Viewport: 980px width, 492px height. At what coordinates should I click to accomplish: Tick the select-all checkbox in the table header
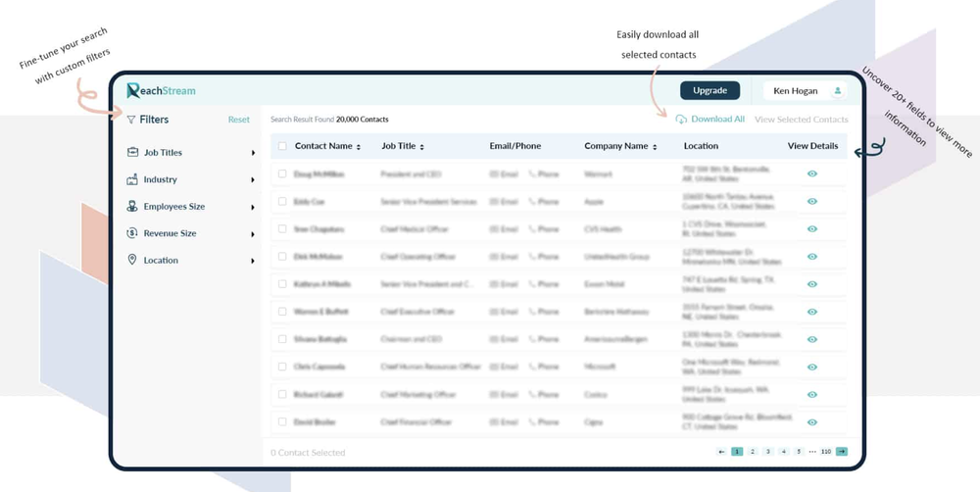[x=282, y=146]
